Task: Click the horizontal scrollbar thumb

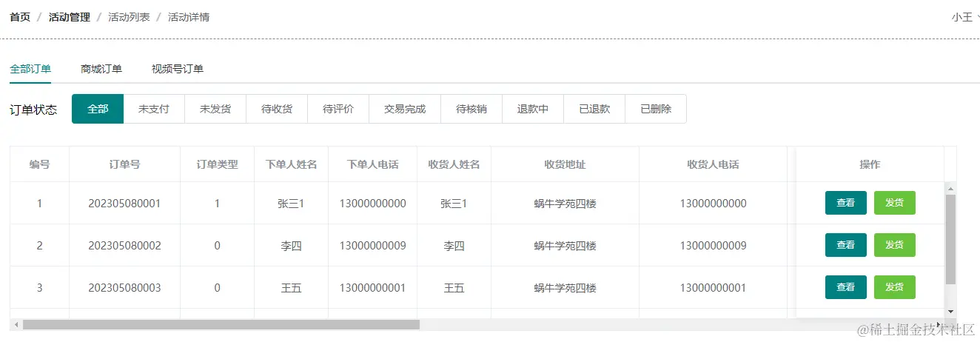Action: coord(221,324)
